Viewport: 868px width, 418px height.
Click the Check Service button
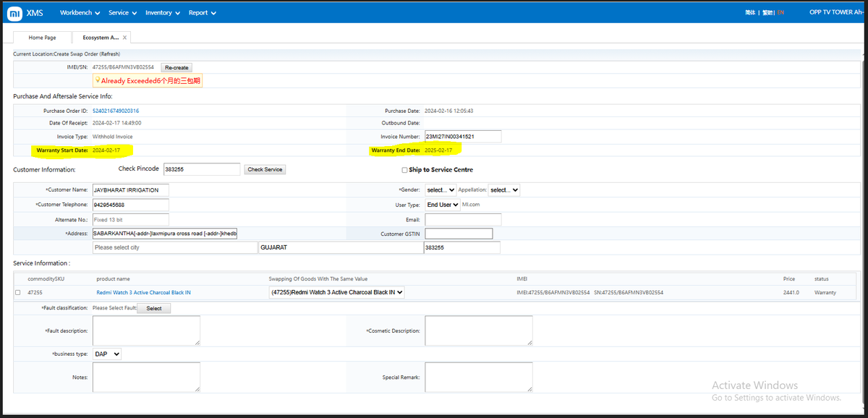pyautogui.click(x=265, y=169)
